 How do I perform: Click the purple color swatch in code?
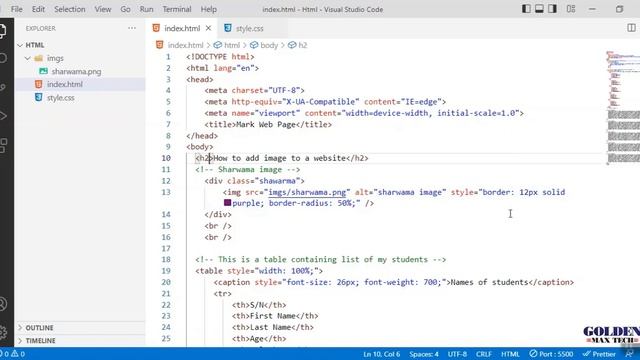(227, 202)
